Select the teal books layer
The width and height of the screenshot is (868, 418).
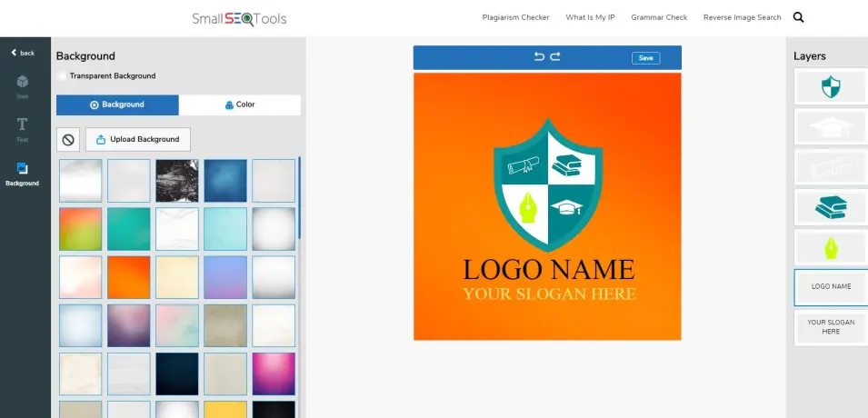pos(831,207)
